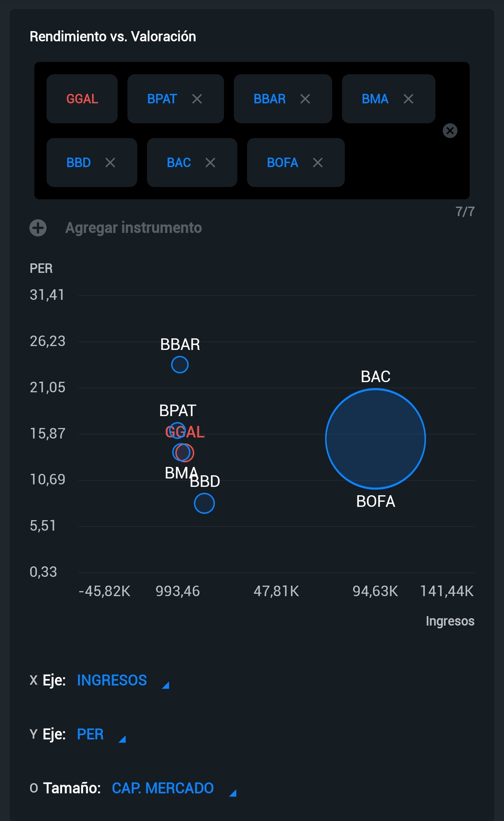Open the Tamaño CAP. MERCADO dropdown
This screenshot has height=821, width=504.
[x=174, y=788]
